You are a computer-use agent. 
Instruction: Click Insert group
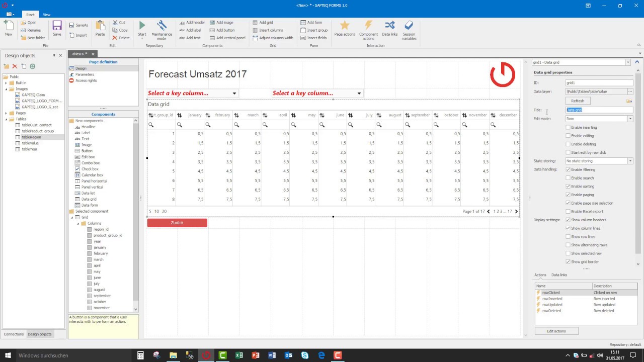pos(313,30)
